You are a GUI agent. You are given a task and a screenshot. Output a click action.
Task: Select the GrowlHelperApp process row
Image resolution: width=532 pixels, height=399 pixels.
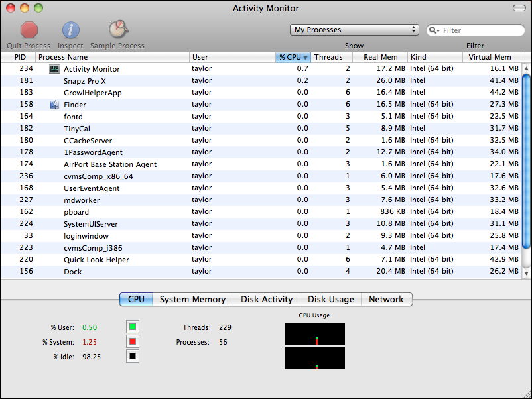(x=261, y=93)
